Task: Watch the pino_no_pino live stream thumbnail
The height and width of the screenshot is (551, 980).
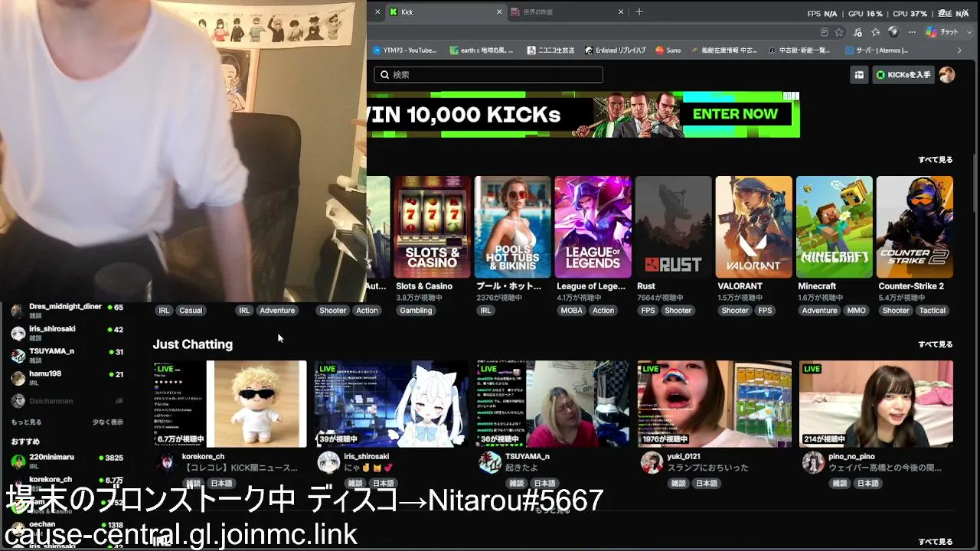Action: [x=877, y=404]
